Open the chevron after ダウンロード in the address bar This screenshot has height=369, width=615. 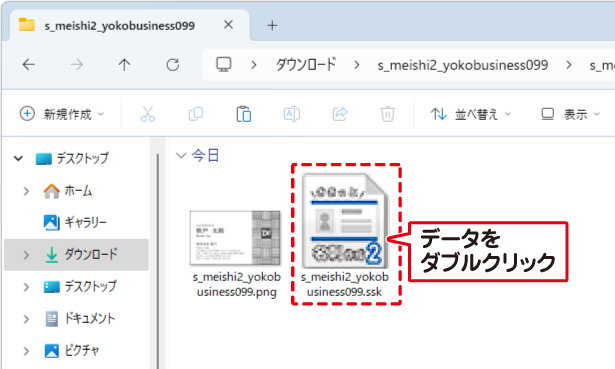pos(357,65)
